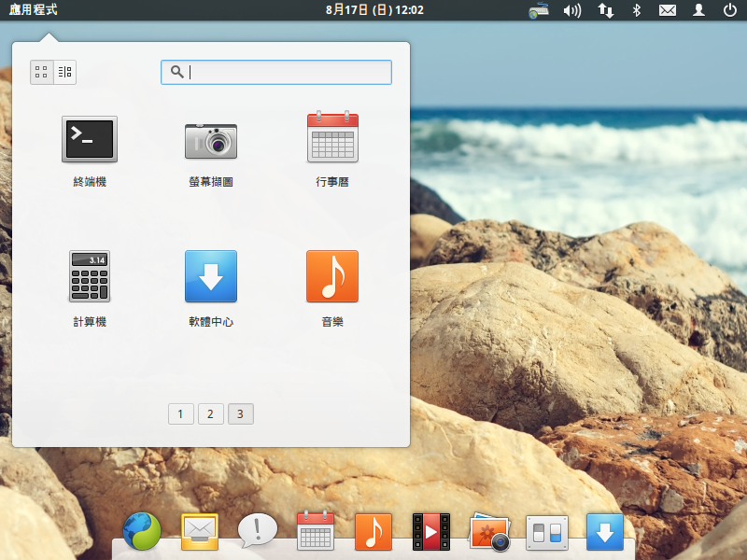Open Calendar from the dock
Viewport: 747px width, 560px height.
click(x=316, y=530)
